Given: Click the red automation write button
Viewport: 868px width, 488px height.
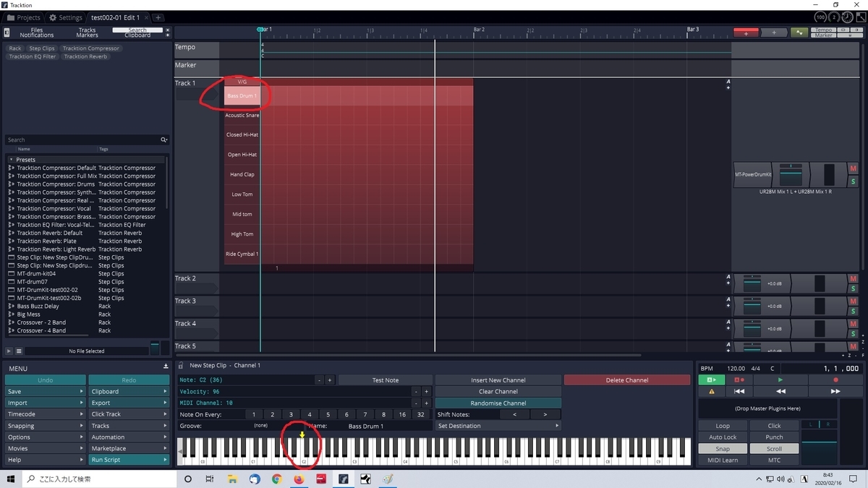Looking at the screenshot, I should click(x=739, y=380).
